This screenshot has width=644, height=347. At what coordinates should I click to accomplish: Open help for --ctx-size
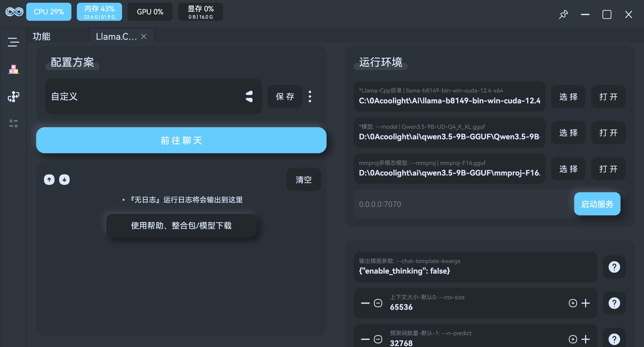pos(614,303)
